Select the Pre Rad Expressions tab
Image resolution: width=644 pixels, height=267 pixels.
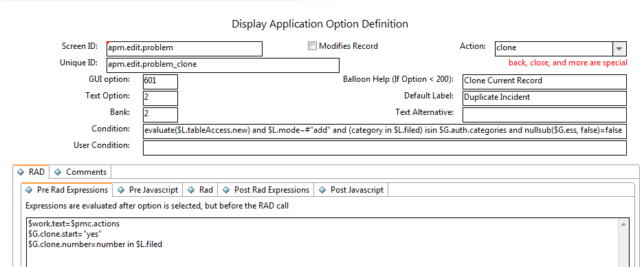(67, 190)
